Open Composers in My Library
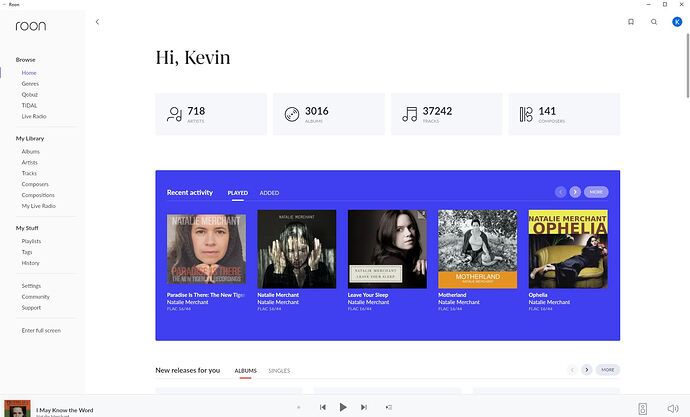Viewport: 690px width, 417px height. (35, 184)
